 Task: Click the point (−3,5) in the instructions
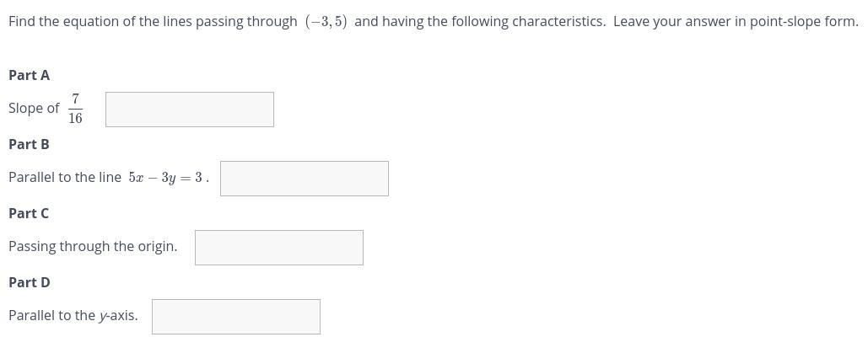(x=326, y=21)
